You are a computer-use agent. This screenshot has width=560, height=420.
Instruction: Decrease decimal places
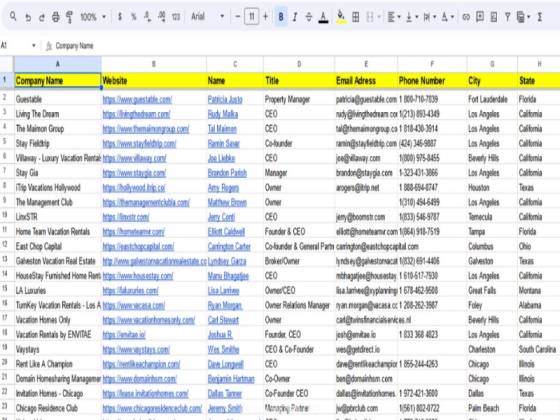[x=148, y=17]
